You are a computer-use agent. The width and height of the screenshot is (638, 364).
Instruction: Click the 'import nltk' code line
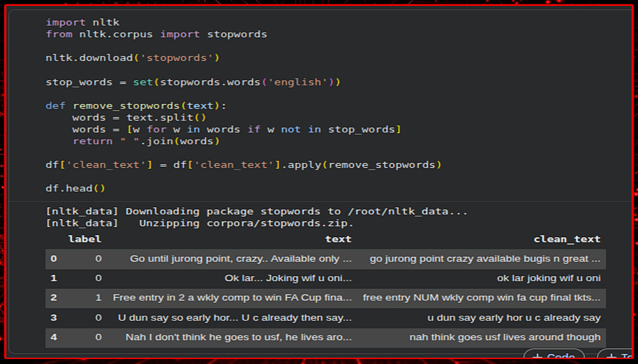coord(82,22)
